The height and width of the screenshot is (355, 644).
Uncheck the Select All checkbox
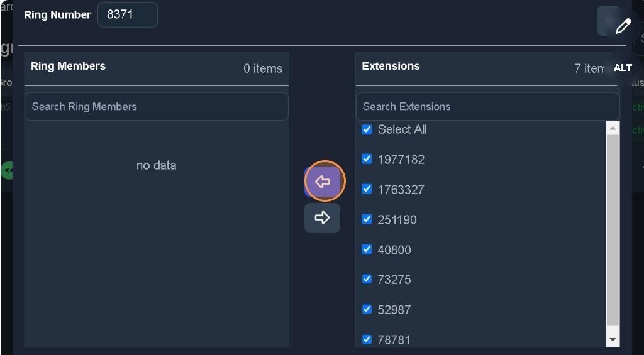[367, 129]
